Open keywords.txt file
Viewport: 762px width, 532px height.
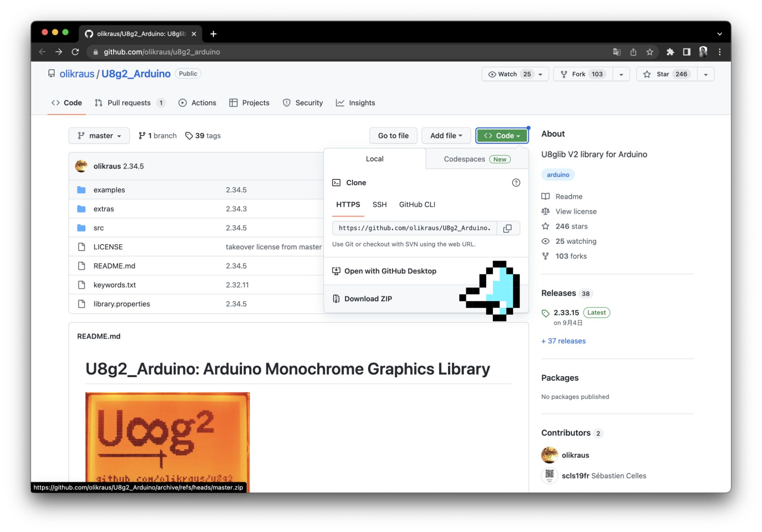tap(115, 285)
